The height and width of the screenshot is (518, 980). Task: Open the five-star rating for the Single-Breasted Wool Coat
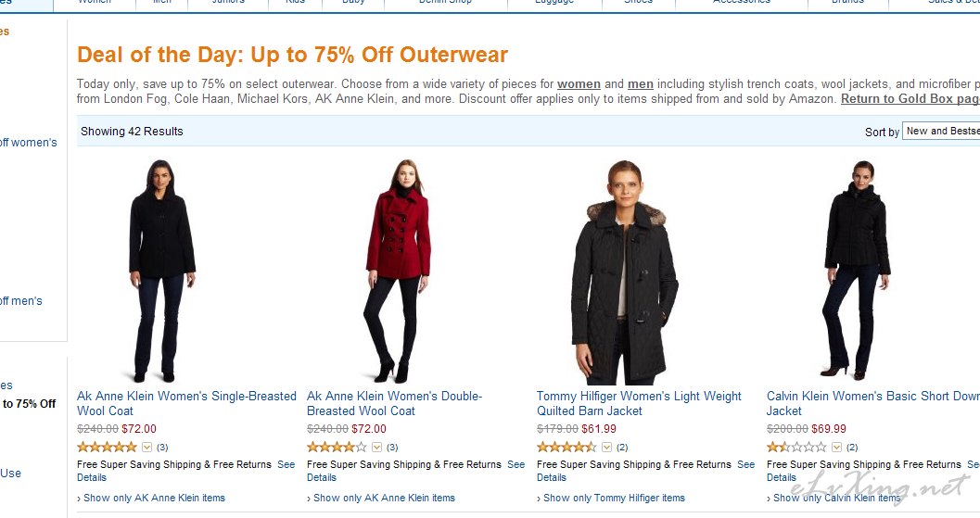click(107, 447)
